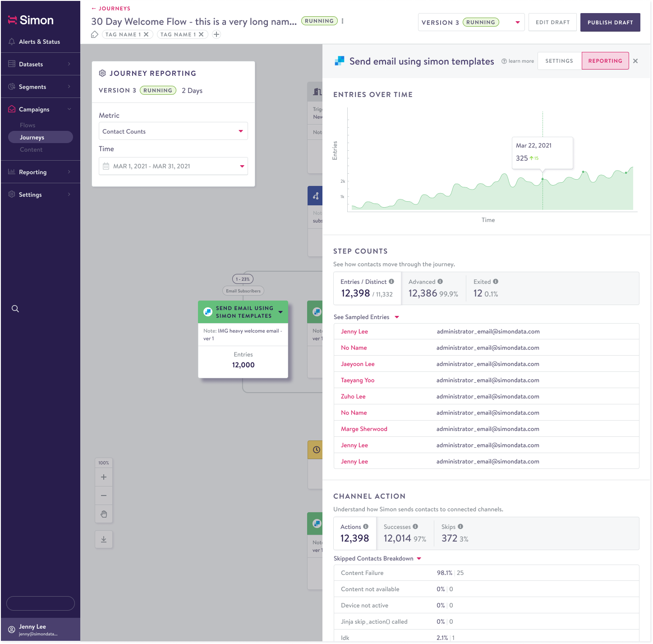
Task: Open Taeyang Yoo contact entry
Action: coord(358,380)
